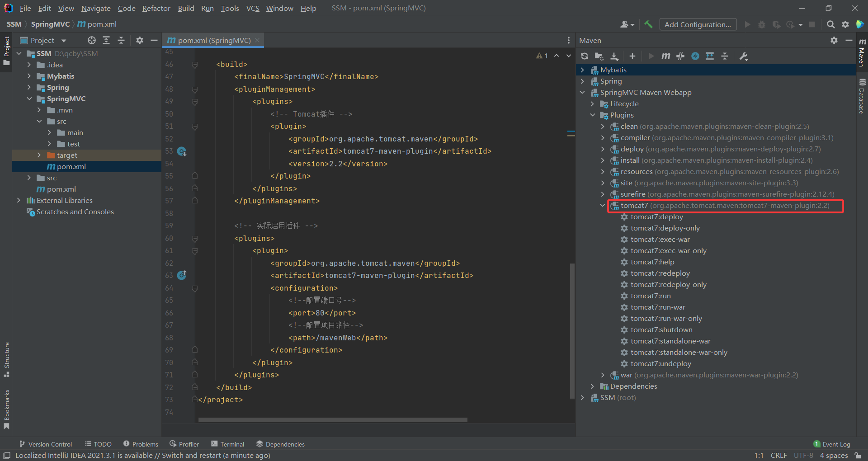Open Event Log

click(832, 444)
